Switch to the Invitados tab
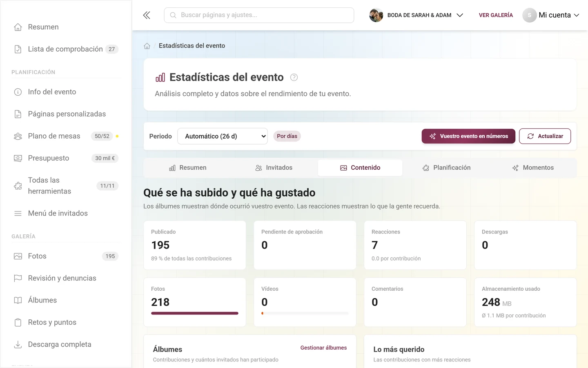The image size is (588, 368). click(274, 168)
